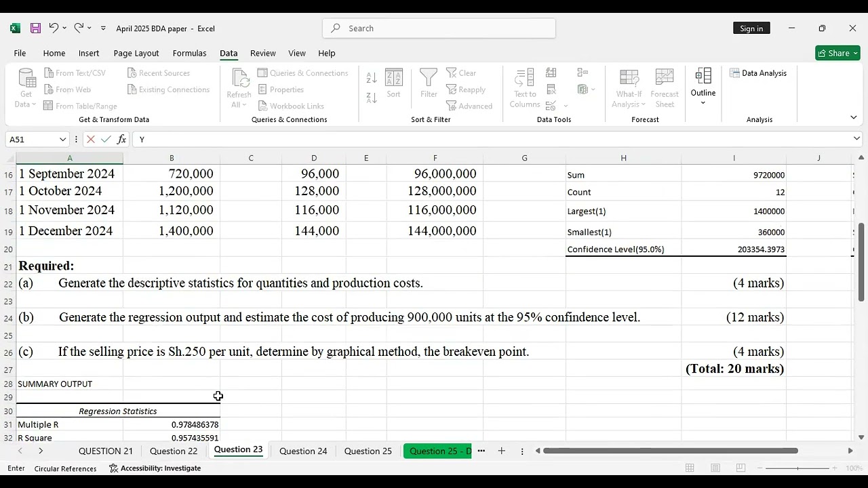Click the Get Data button

click(x=26, y=88)
